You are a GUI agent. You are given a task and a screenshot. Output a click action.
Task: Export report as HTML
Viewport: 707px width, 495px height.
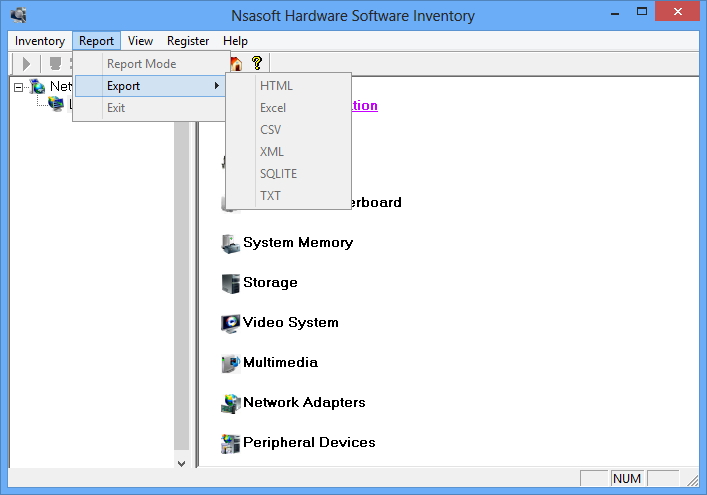point(289,86)
